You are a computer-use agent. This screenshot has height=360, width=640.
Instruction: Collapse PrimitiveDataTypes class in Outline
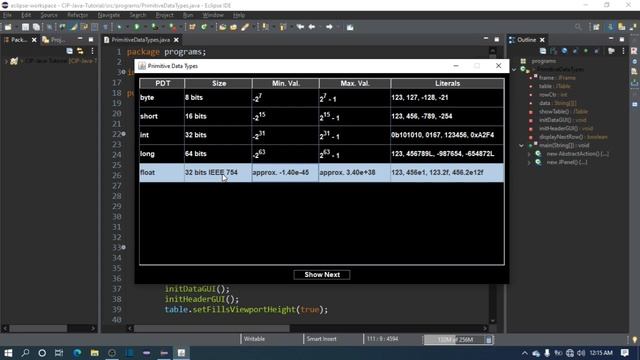click(x=514, y=70)
